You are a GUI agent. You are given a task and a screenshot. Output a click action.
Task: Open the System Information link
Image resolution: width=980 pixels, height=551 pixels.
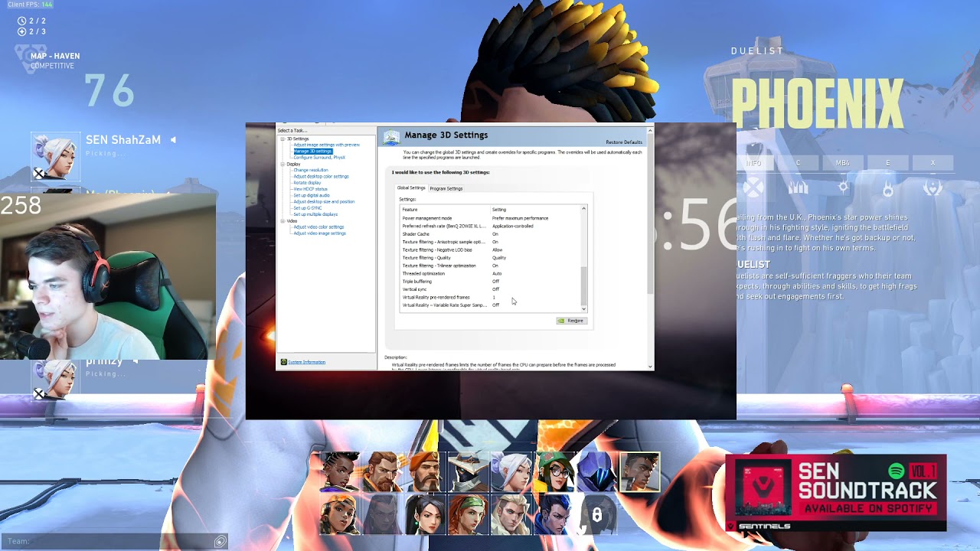coord(307,362)
